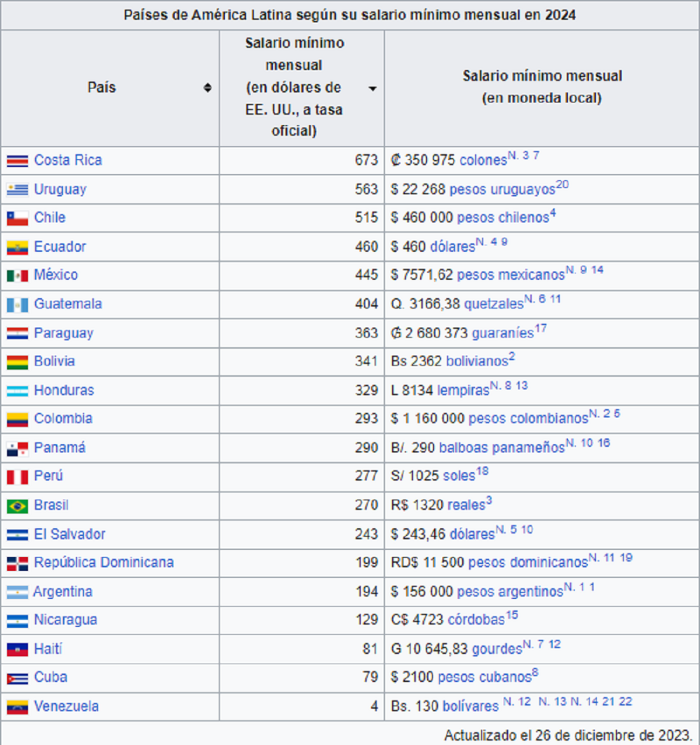The width and height of the screenshot is (700, 745).
Task: Open the El Salvador link
Action: click(x=70, y=534)
